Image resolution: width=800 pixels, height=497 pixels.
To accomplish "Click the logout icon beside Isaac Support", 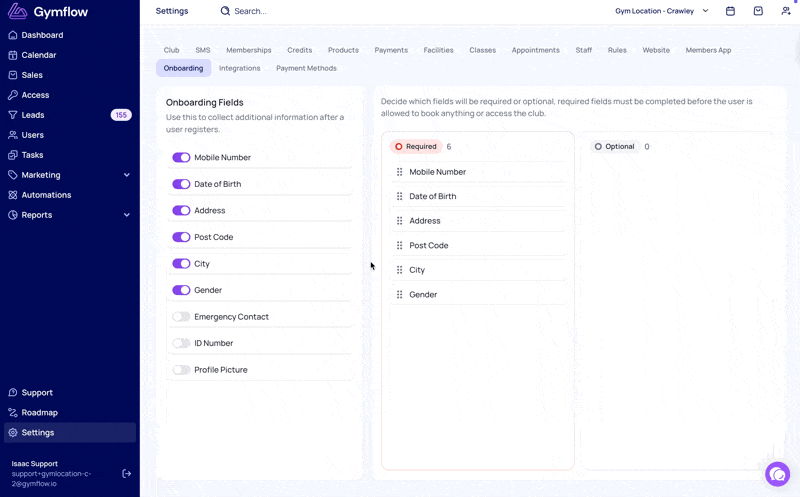I will [x=126, y=473].
